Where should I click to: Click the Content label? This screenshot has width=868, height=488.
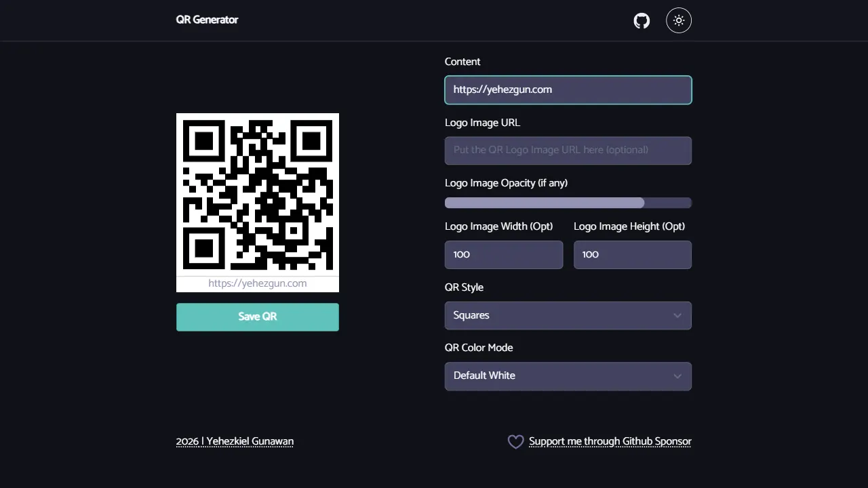pyautogui.click(x=462, y=62)
